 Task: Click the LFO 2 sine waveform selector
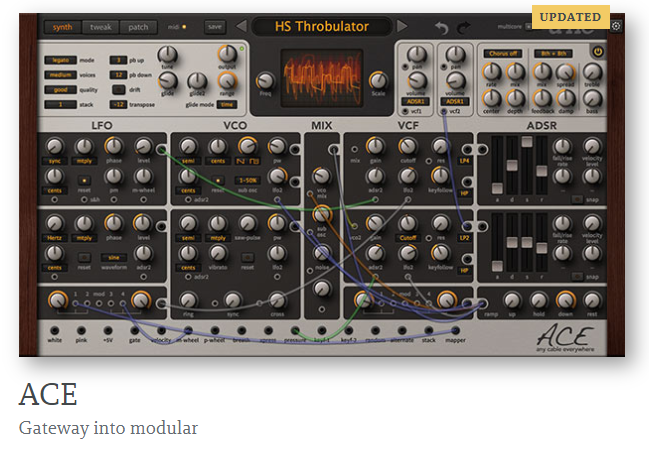[x=114, y=257]
